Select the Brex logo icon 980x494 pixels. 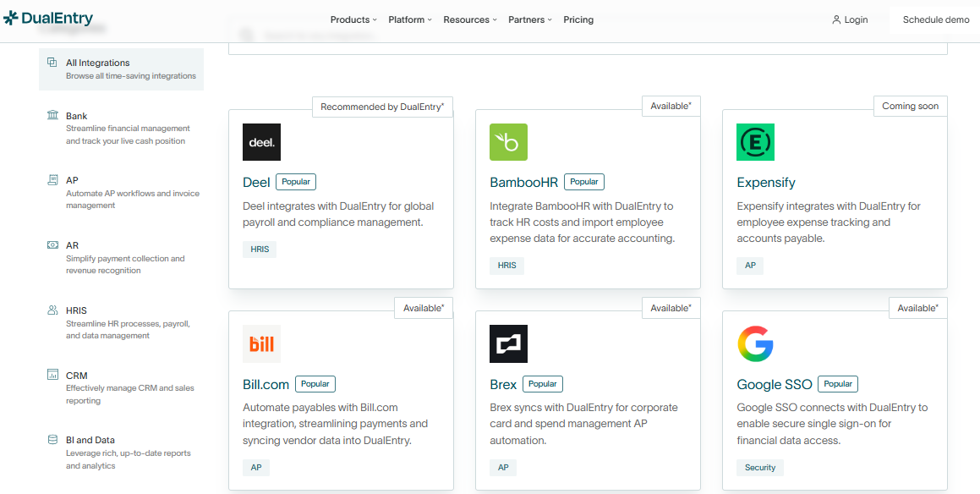[508, 343]
